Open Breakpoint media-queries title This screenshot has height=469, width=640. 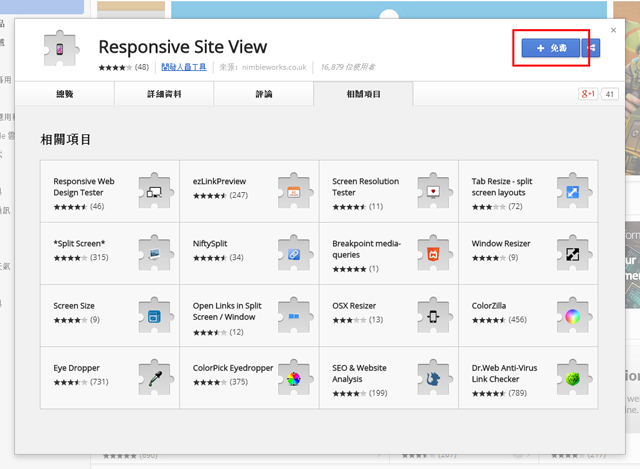coord(366,249)
